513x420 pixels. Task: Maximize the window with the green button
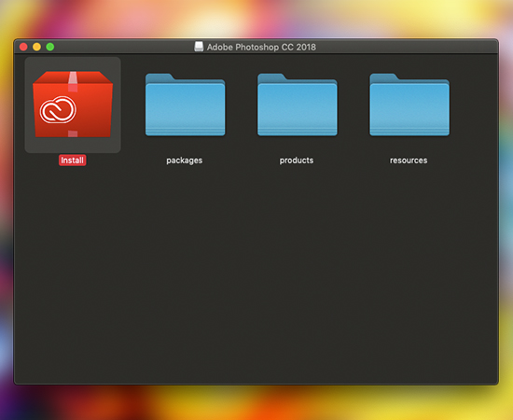[50, 47]
